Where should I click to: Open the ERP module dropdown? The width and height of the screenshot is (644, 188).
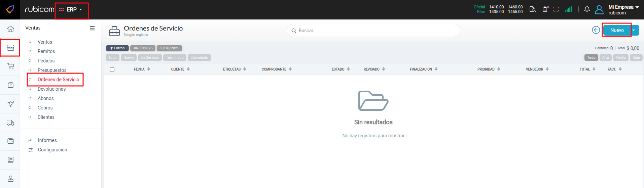click(x=71, y=10)
